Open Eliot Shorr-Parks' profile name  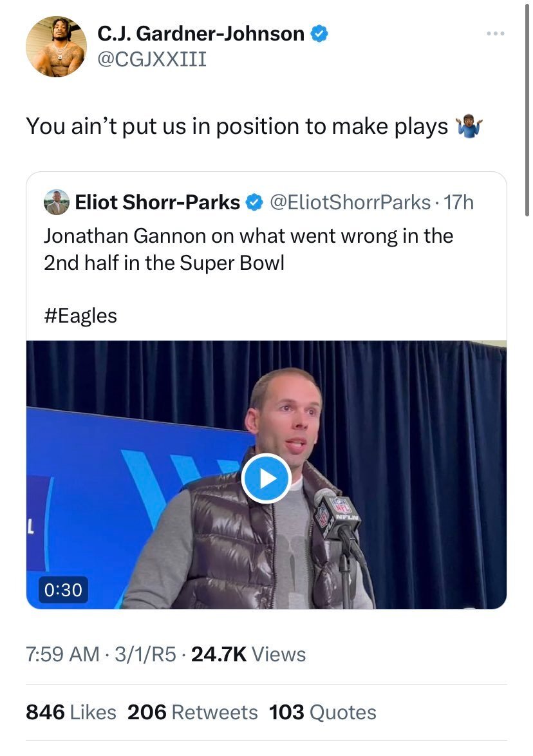point(158,203)
